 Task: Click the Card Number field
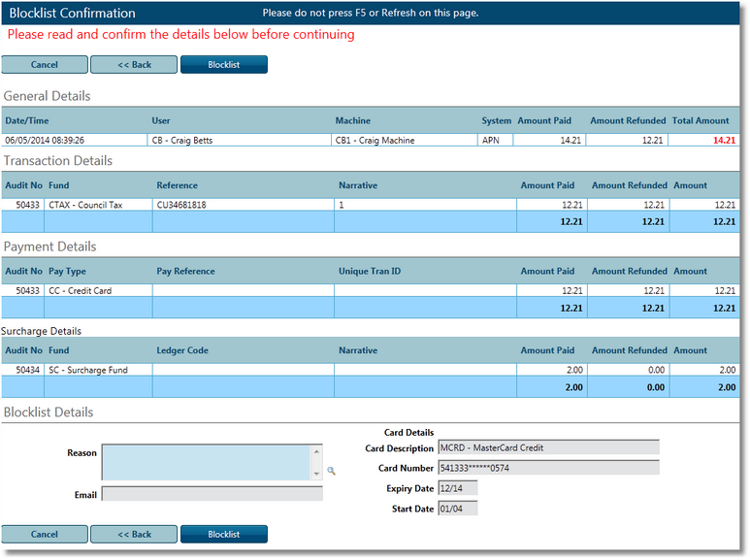(547, 468)
